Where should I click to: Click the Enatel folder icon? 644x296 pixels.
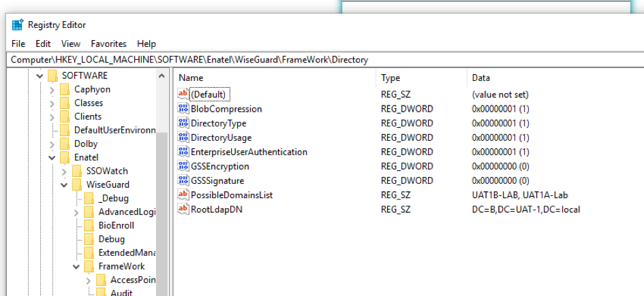click(65, 157)
